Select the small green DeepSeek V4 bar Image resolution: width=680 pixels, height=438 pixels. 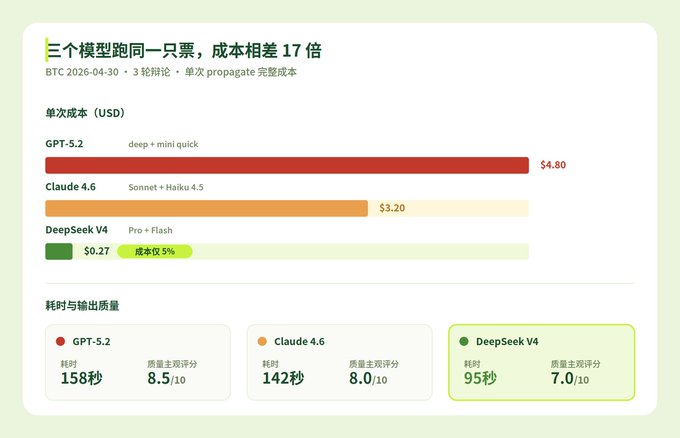point(59,252)
